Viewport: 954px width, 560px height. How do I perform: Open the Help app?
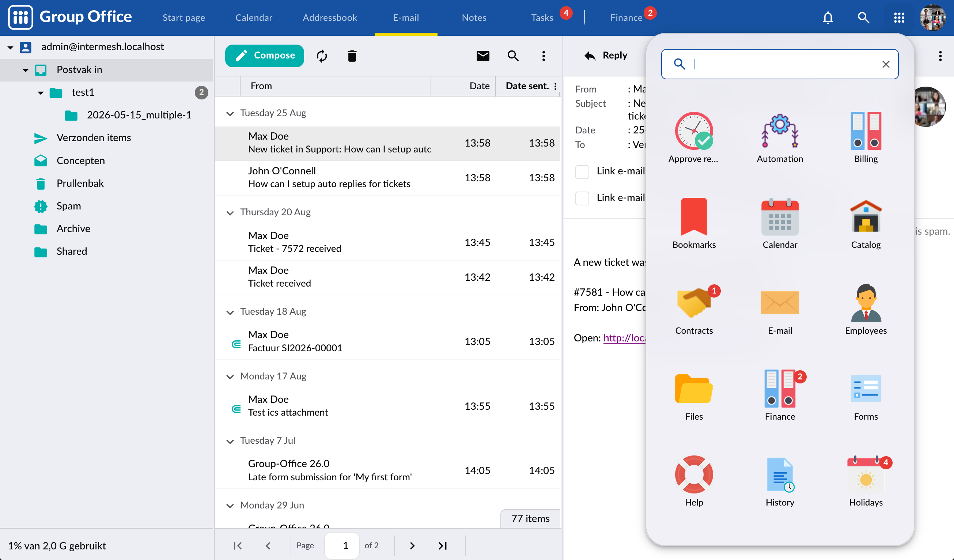click(x=693, y=481)
